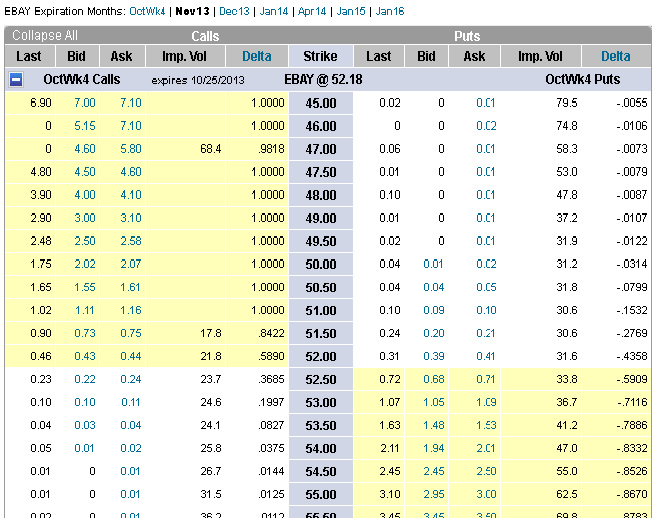Click call bid 5.15 at strike 46.00
The height and width of the screenshot is (518, 655).
pyautogui.click(x=85, y=126)
